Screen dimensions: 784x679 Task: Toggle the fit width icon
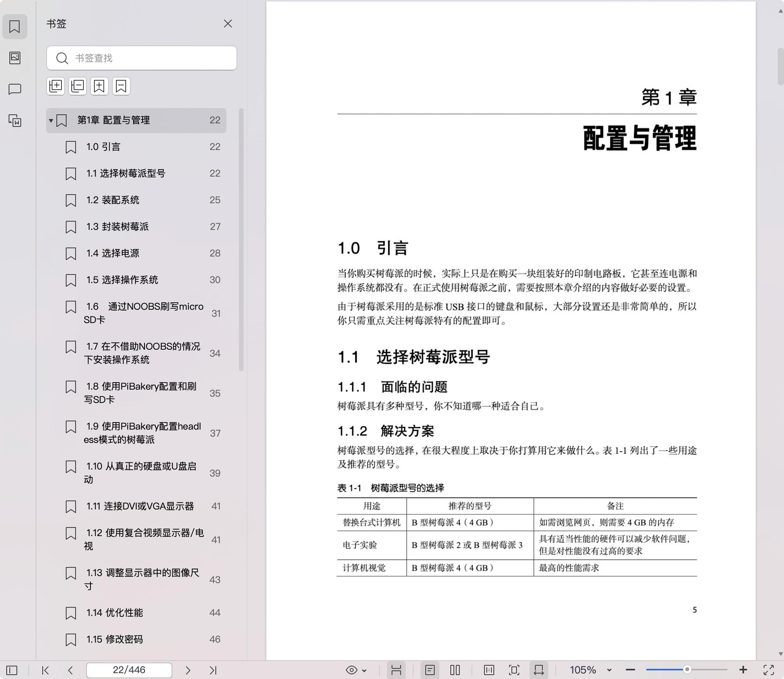pyautogui.click(x=539, y=670)
